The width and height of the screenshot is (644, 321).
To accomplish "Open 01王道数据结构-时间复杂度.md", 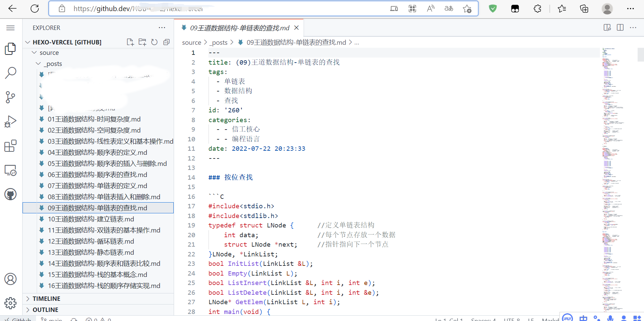I will click(94, 119).
